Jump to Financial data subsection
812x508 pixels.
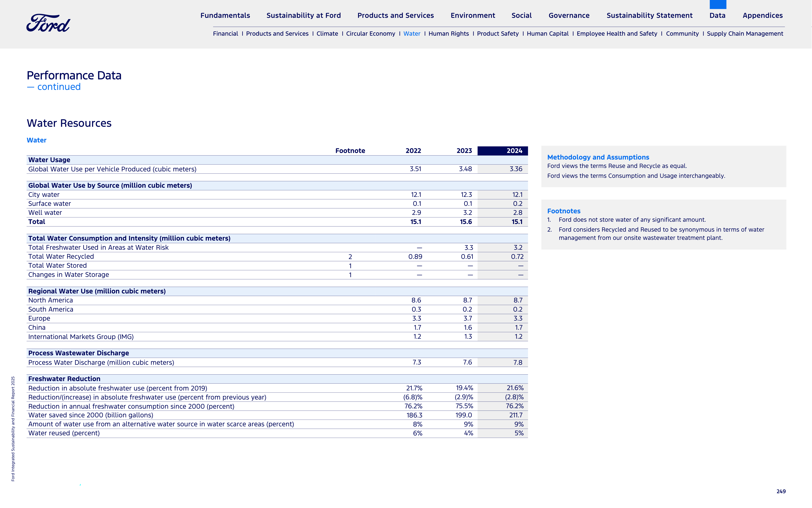click(x=225, y=34)
